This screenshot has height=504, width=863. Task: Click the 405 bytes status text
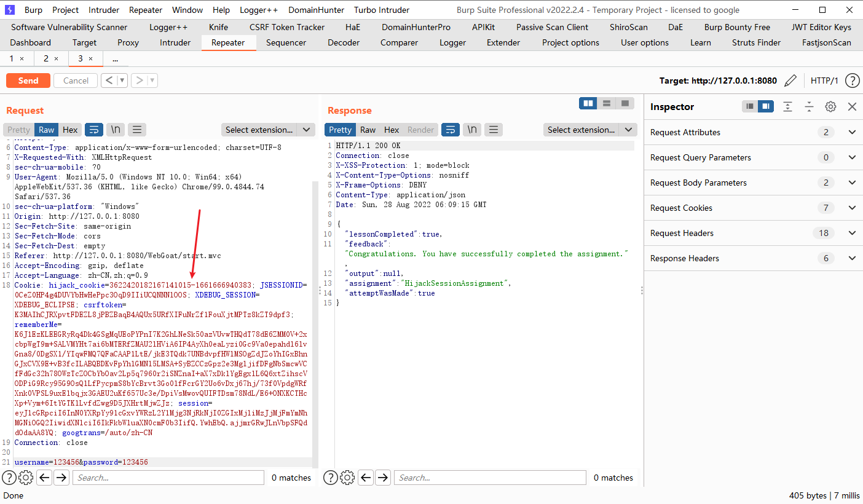click(809, 495)
